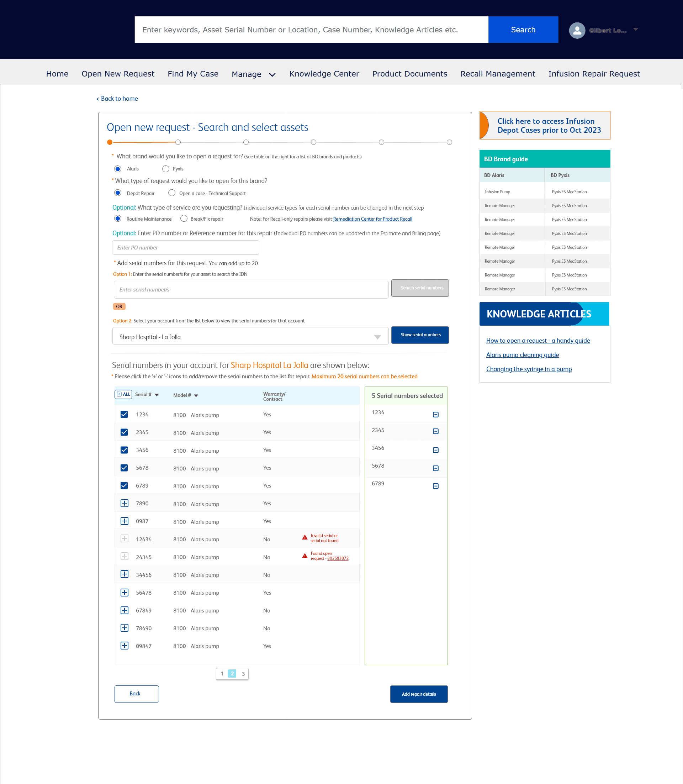Go to Knowledge Center tab

pyautogui.click(x=324, y=74)
